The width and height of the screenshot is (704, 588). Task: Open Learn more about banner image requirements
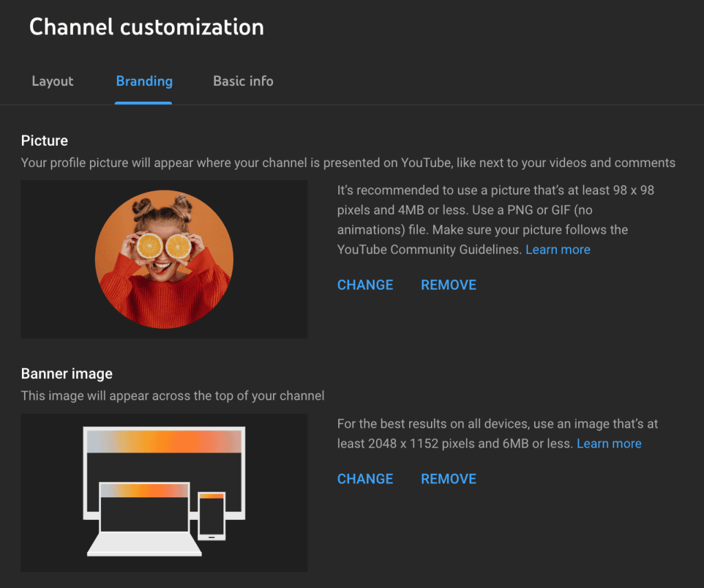click(608, 444)
